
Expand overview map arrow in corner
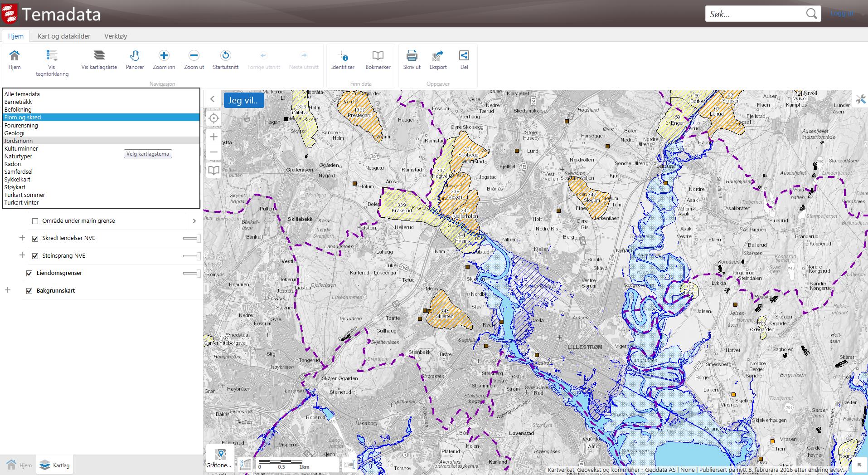859,465
